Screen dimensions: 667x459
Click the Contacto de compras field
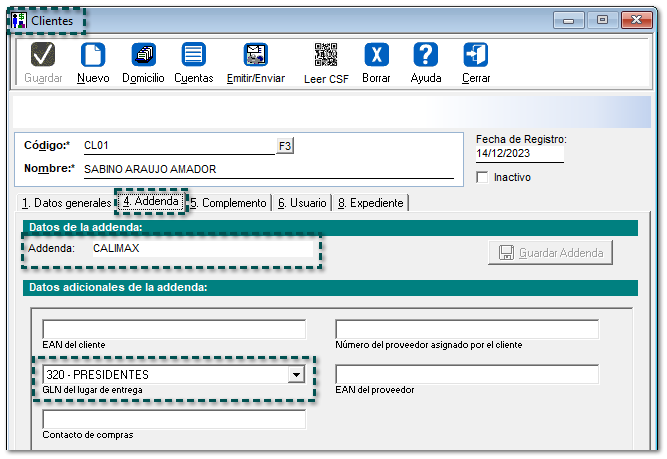(174, 420)
